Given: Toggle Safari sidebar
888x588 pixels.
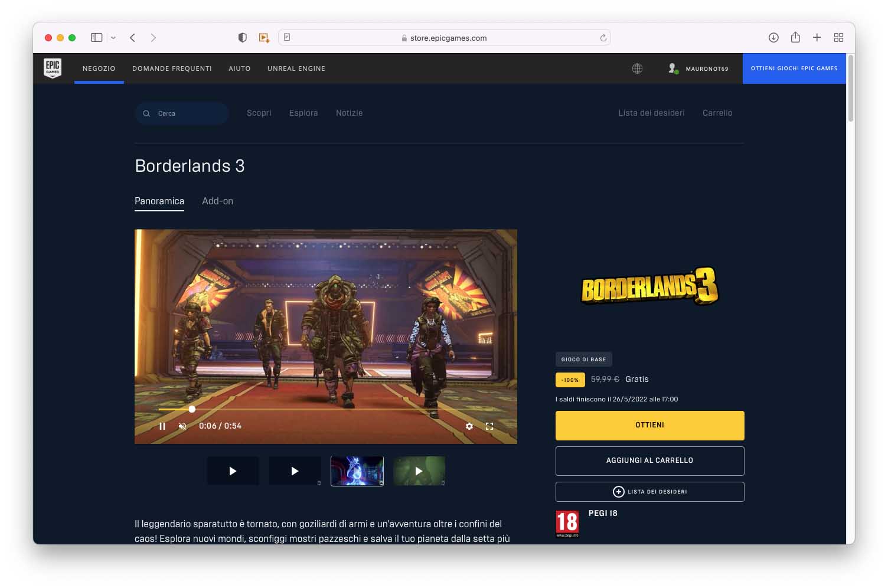Looking at the screenshot, I should tap(97, 38).
